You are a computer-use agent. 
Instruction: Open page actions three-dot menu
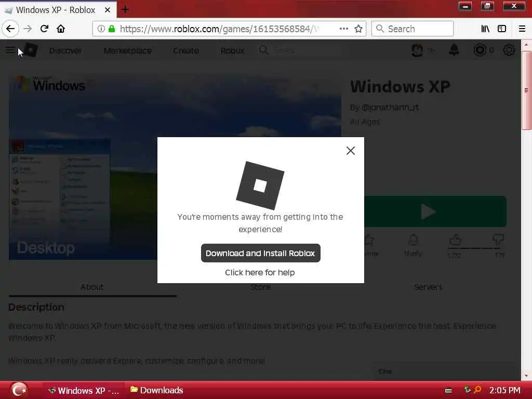pyautogui.click(x=344, y=29)
